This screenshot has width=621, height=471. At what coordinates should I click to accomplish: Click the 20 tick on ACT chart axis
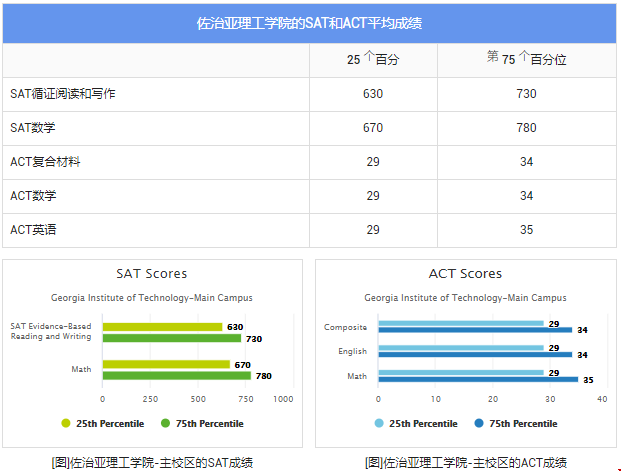[x=493, y=399]
